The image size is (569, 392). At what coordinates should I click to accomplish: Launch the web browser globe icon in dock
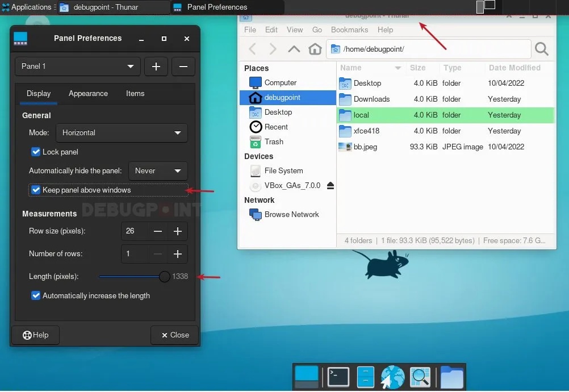pos(392,377)
